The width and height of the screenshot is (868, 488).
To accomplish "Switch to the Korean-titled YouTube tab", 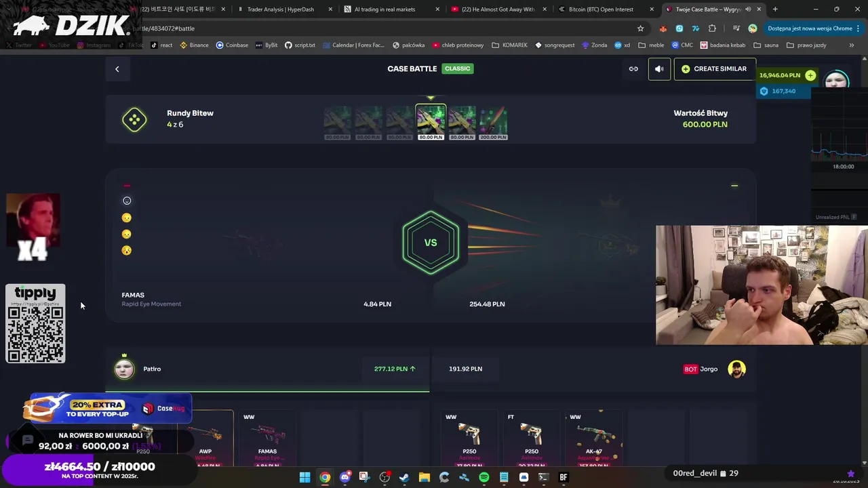I will point(178,9).
